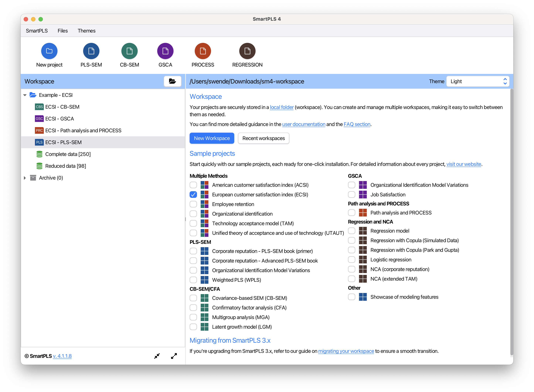Open the Themes menu

(x=86, y=30)
